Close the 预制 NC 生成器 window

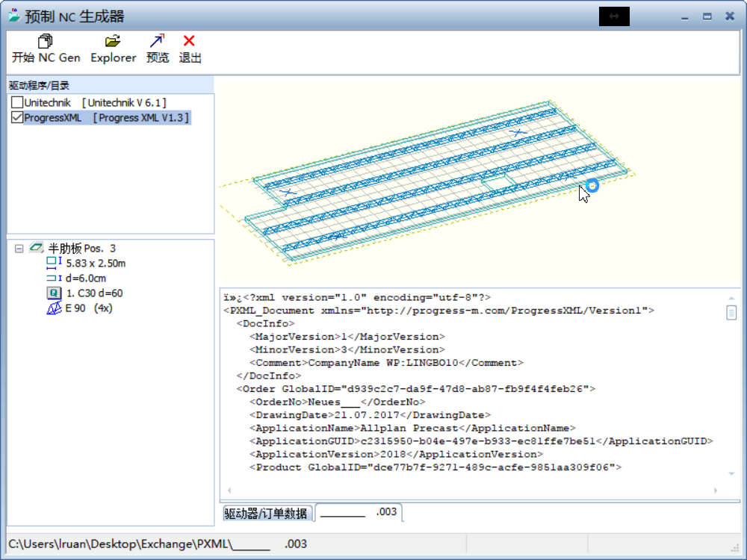pos(730,16)
